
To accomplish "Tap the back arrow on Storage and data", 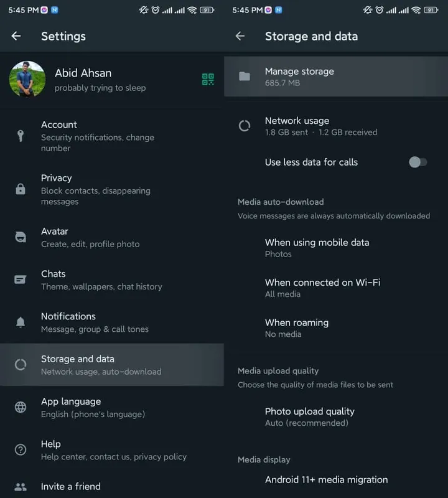I will pos(240,36).
